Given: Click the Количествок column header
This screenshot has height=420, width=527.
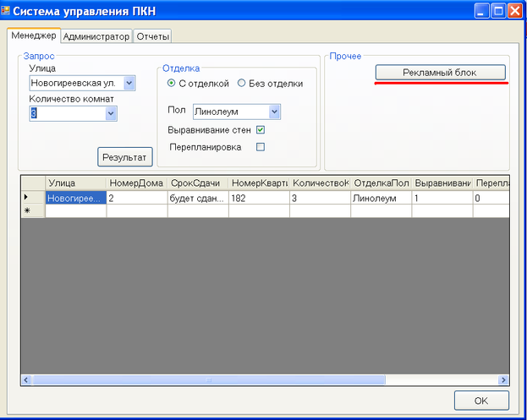Looking at the screenshot, I should (320, 183).
